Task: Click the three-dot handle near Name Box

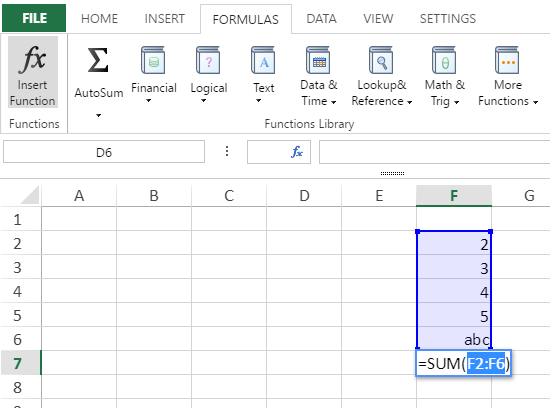Action: point(227,151)
